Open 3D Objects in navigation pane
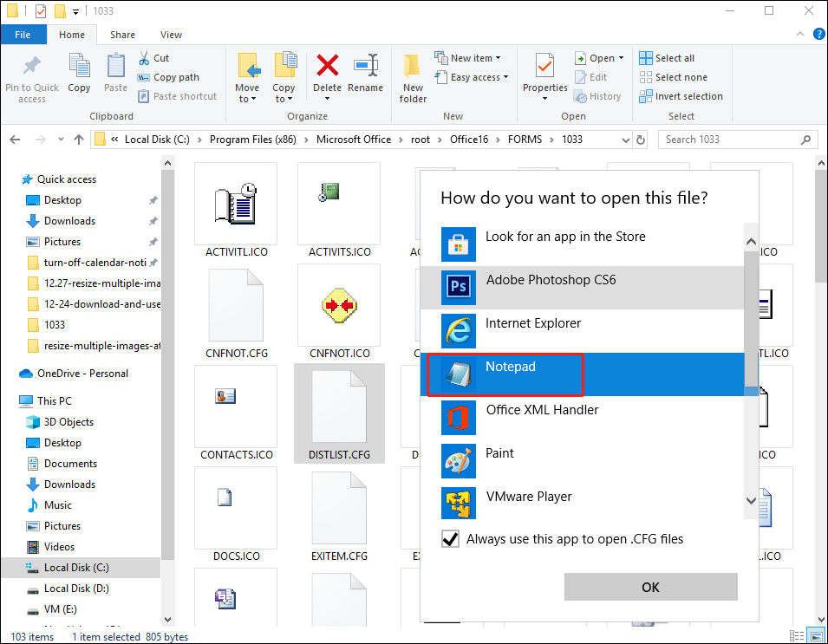This screenshot has height=644, width=828. click(68, 422)
